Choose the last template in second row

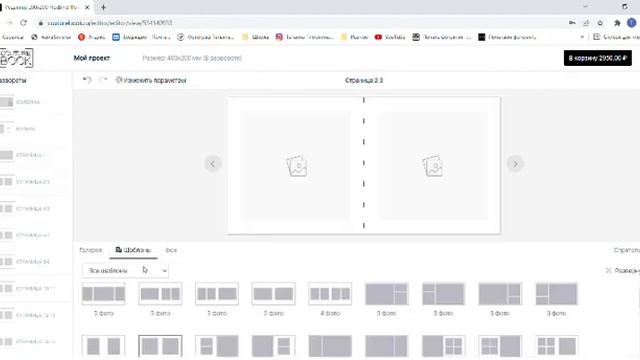point(556,346)
